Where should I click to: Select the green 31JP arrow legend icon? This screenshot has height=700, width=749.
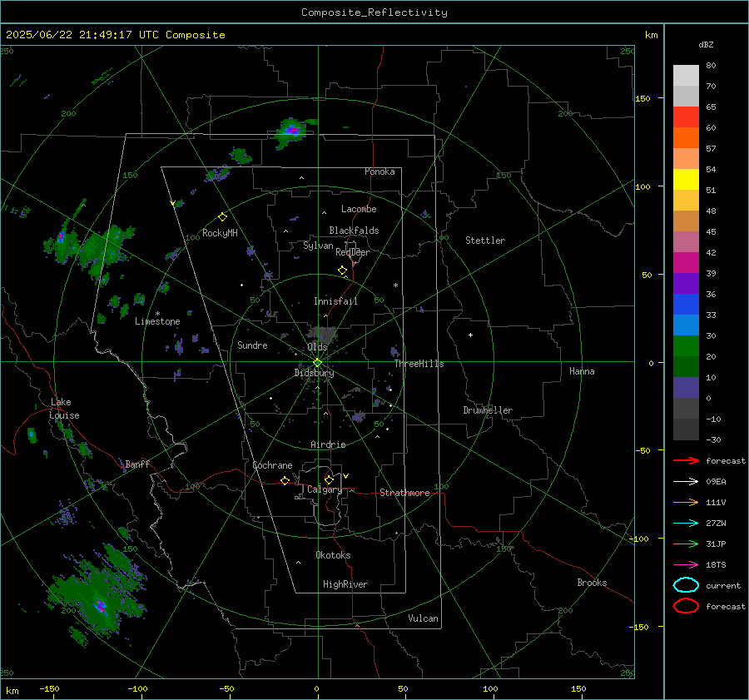tap(686, 544)
